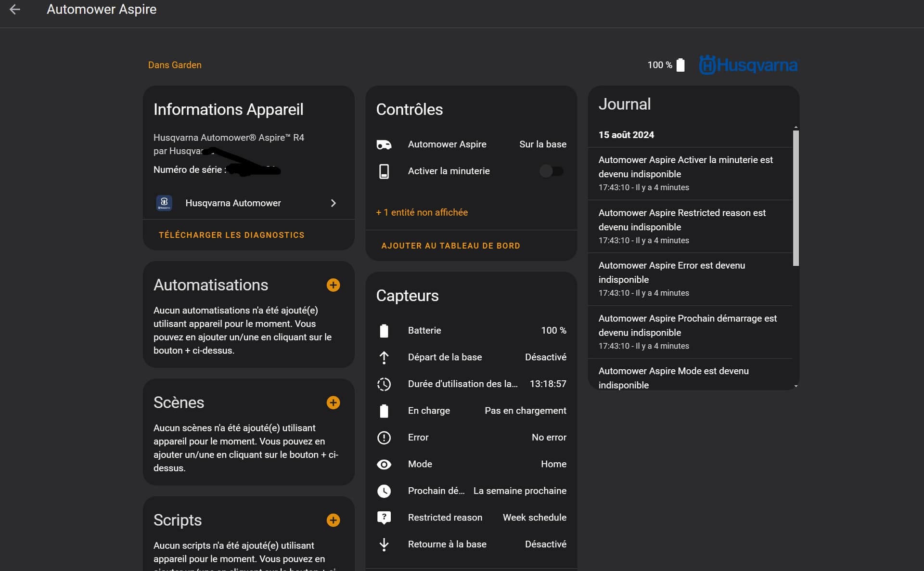Click the Journal scrollbar down arrow
924x571 pixels.
click(796, 386)
